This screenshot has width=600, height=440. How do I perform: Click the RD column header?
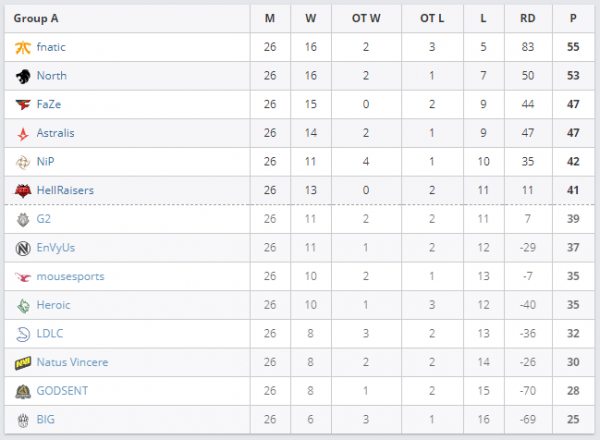point(527,18)
